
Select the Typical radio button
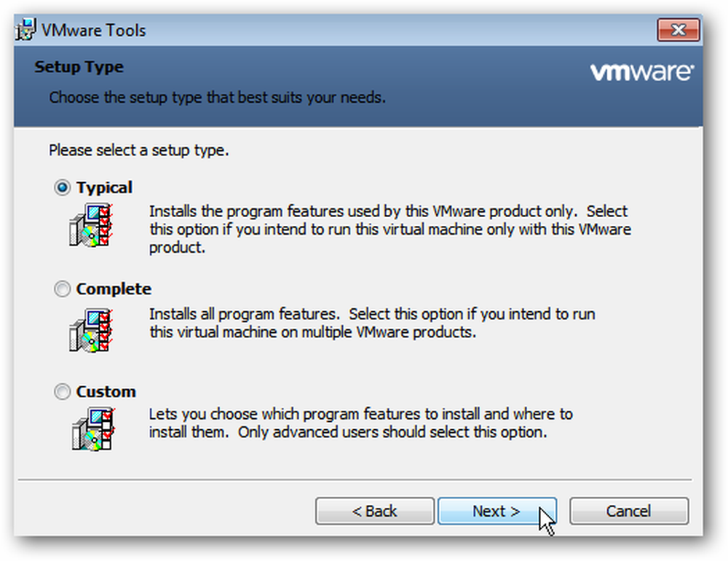[62, 188]
